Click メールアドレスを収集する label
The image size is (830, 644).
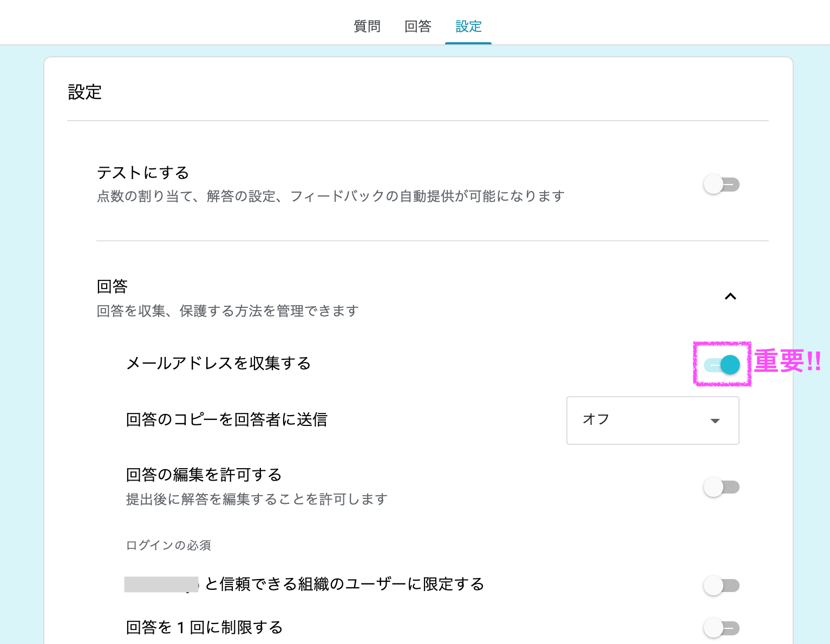(218, 363)
